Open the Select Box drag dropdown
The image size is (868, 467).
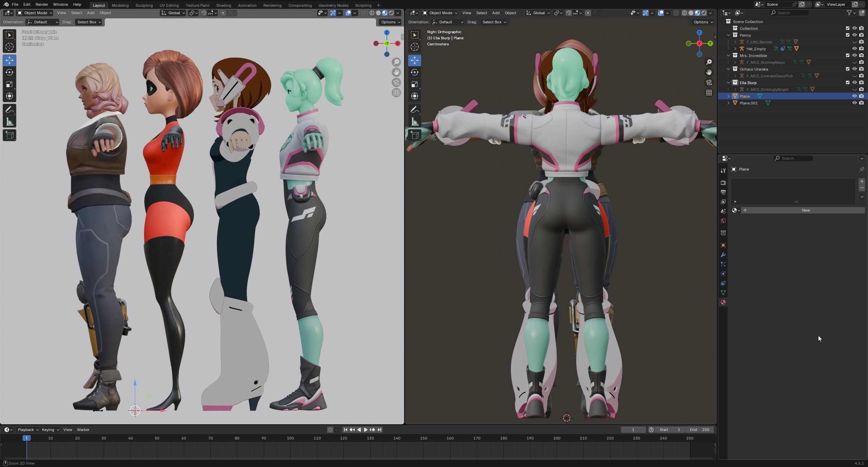click(88, 22)
